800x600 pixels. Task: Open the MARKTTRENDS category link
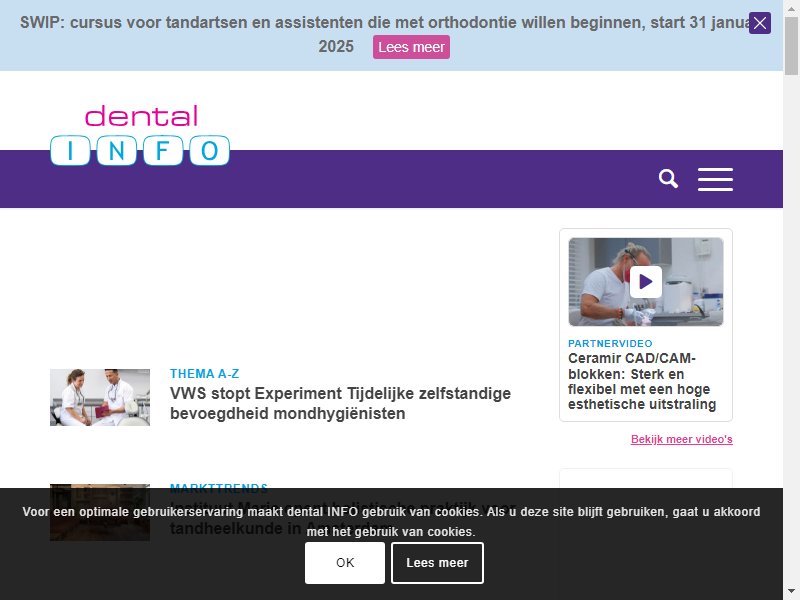tap(219, 488)
